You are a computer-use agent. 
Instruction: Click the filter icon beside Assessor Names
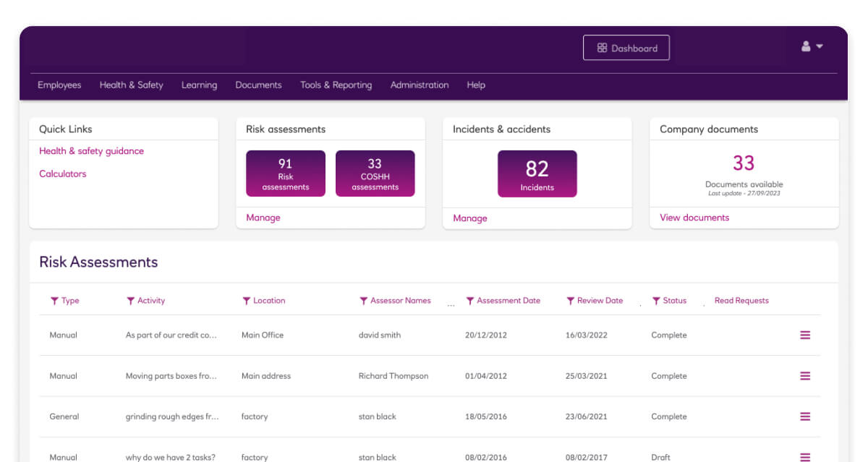(x=364, y=301)
